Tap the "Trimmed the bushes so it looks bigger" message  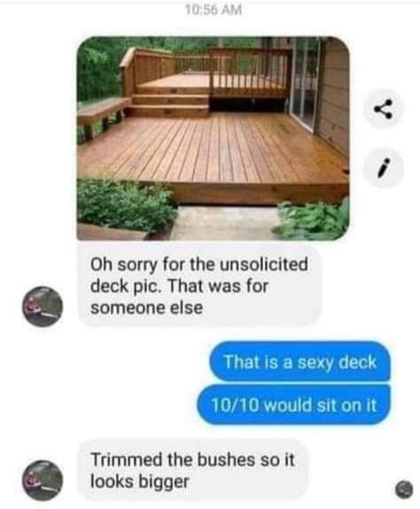tap(192, 470)
